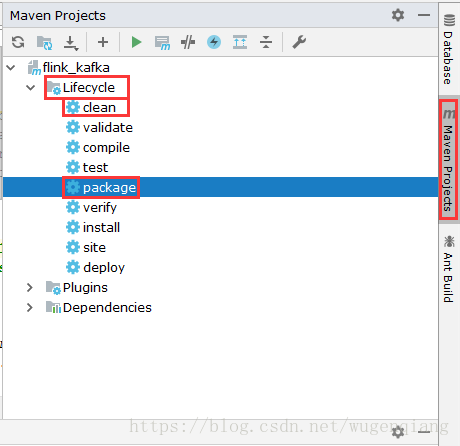
Task: Toggle Skip Tests Mode lightning icon
Action: 214,42
